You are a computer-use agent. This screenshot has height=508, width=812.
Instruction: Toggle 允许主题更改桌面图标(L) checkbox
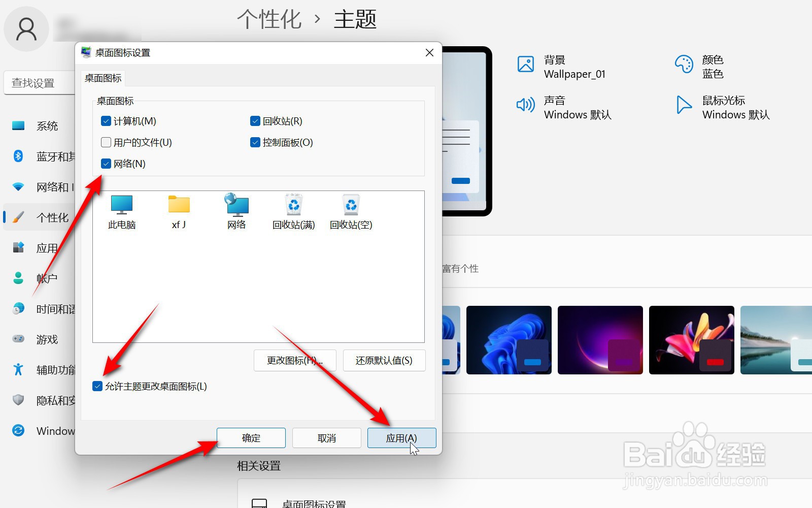[97, 386]
